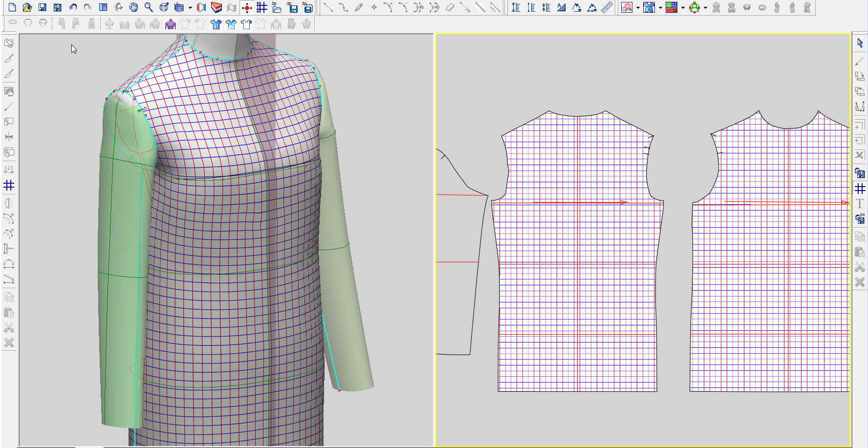Click the Undo arrow
Viewport: 868px width, 448px height.
pyautogui.click(x=73, y=7)
